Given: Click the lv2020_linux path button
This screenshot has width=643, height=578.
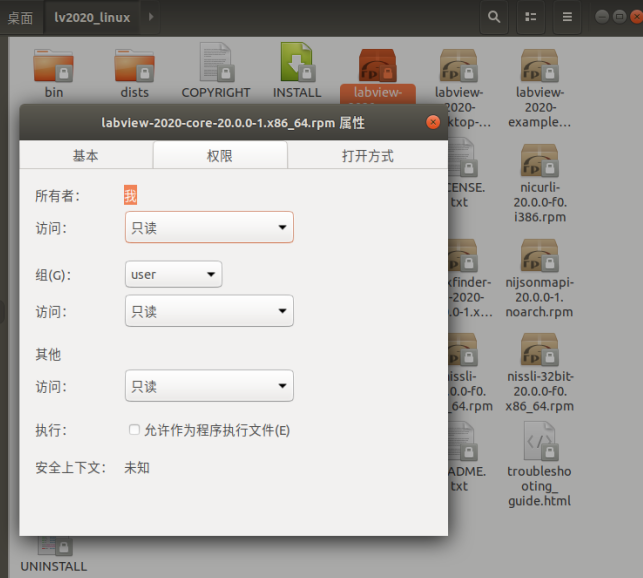Looking at the screenshot, I should 92,18.
